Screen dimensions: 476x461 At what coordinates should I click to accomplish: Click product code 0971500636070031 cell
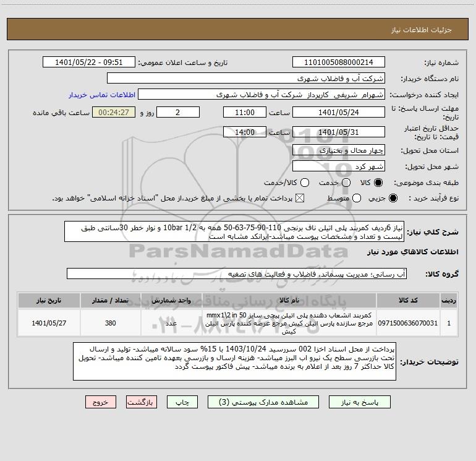click(408, 323)
